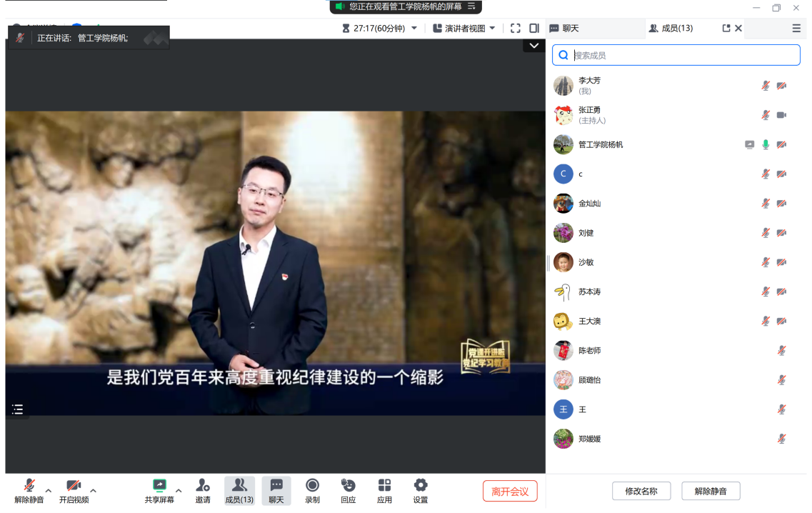Click the 修改名称 rename button
Screen dimensions: 812x513
coord(641,492)
